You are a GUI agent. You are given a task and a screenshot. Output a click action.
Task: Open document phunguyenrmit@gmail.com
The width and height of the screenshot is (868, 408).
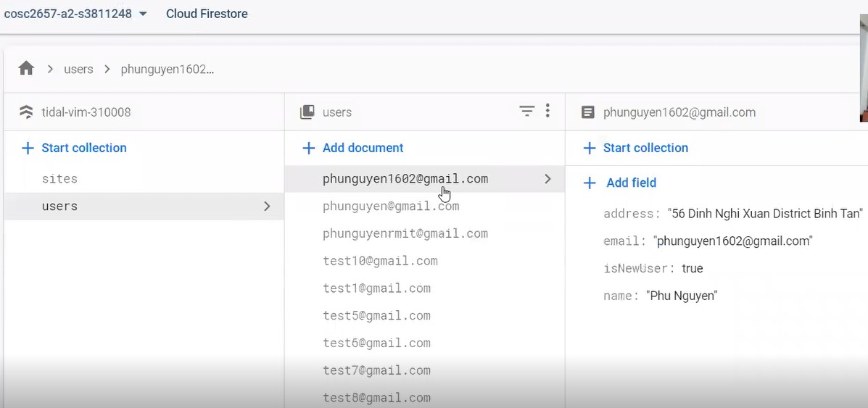(405, 233)
